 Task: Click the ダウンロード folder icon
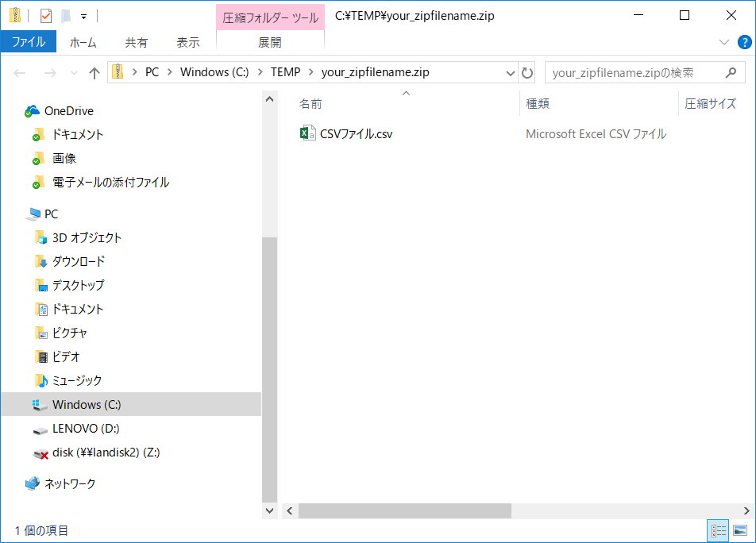point(41,261)
